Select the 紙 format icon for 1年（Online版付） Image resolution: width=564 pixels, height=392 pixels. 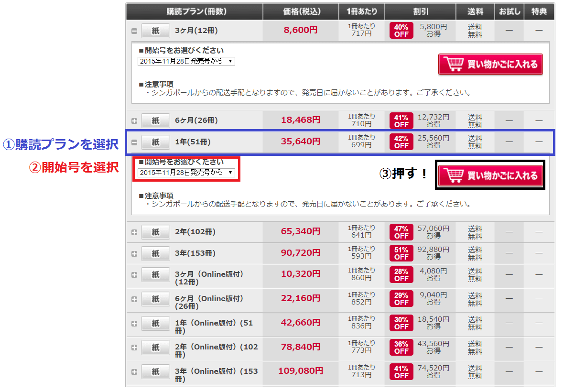155,323
